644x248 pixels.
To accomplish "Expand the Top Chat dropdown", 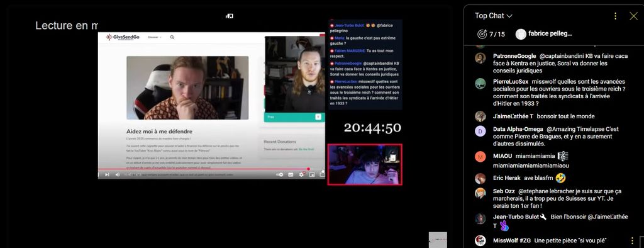I will pyautogui.click(x=494, y=16).
